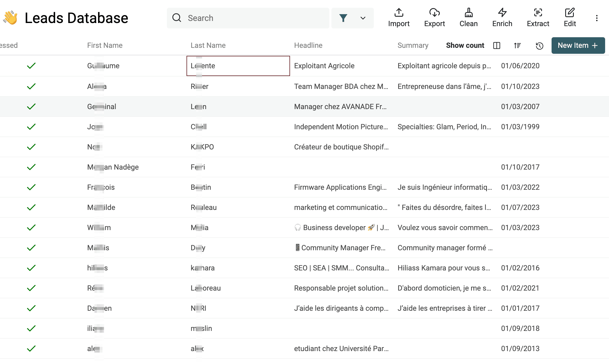Viewport: 609px width, 364px height.
Task: Click the New Item button
Action: click(x=578, y=45)
